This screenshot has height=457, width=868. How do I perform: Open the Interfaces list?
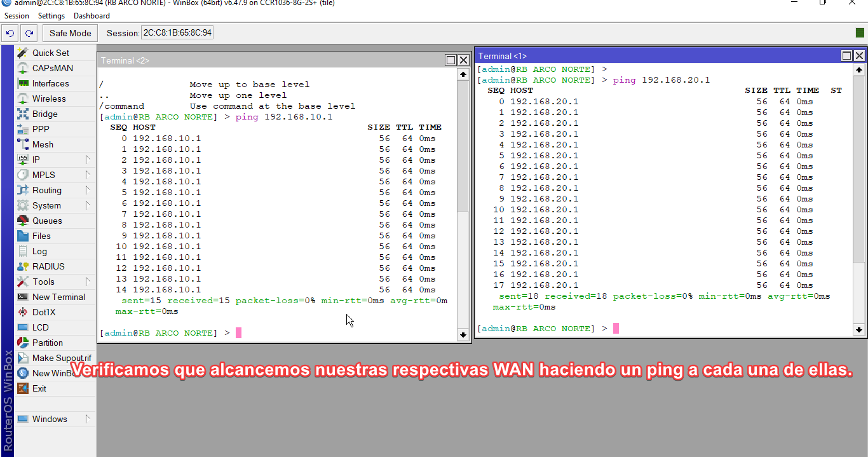coord(50,83)
